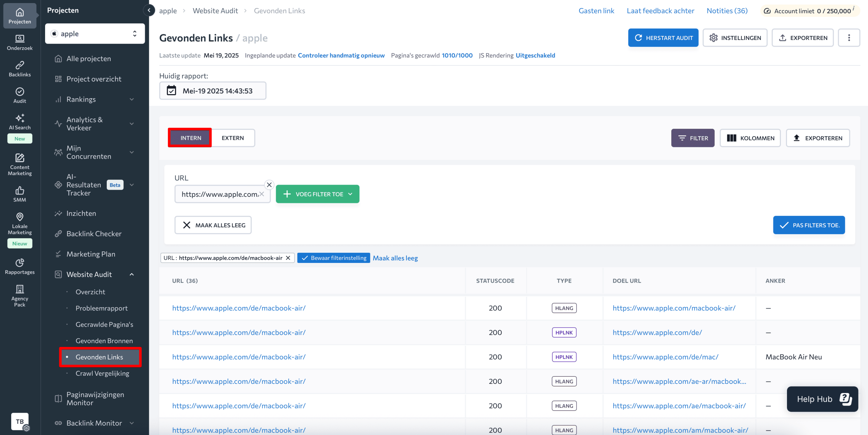The width and height of the screenshot is (868, 435).
Task: Open the apple project selector dropdown
Action: (x=95, y=34)
